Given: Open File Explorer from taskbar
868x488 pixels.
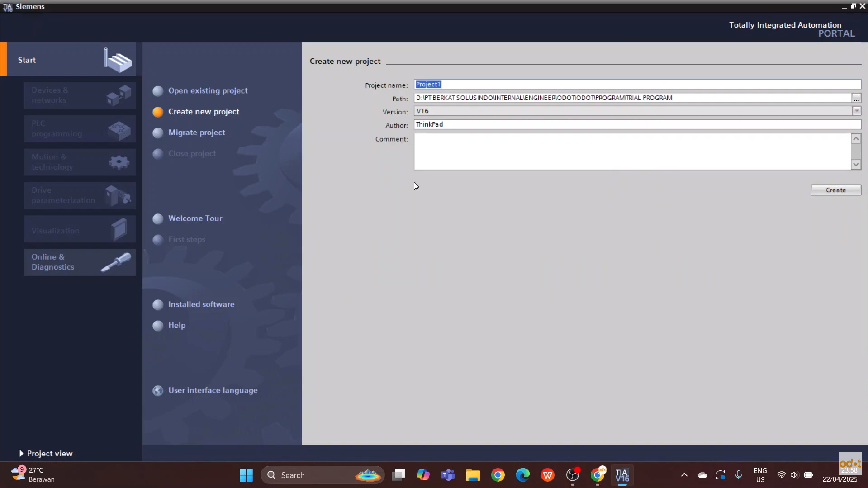Looking at the screenshot, I should (473, 475).
